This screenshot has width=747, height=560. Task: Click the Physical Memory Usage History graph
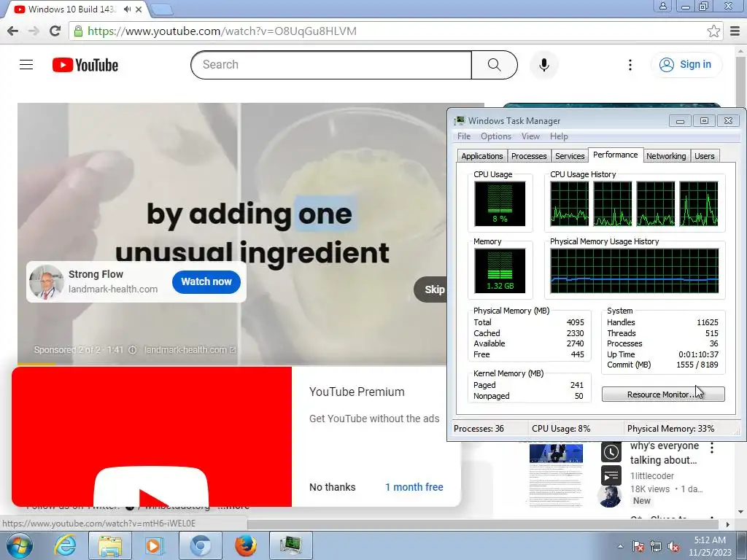[x=634, y=271]
